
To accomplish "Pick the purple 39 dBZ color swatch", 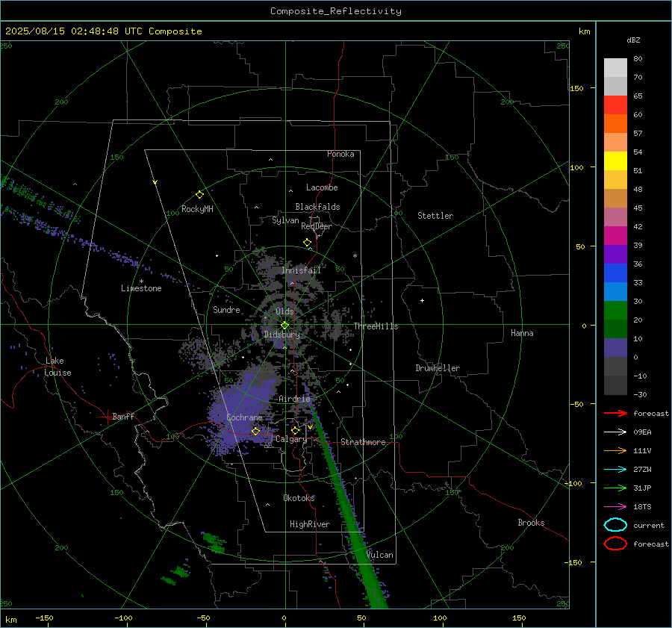I will 615,254.
